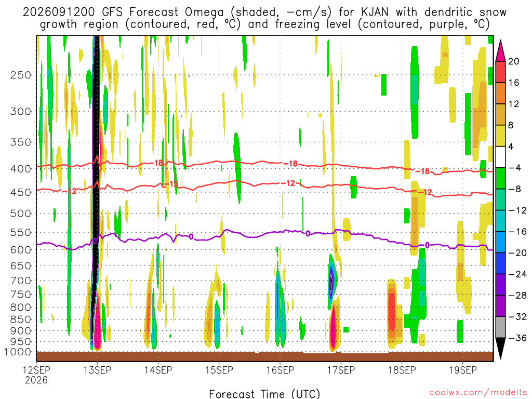Click the black bottom arrow of colorbar
532x399 pixels.
pyautogui.click(x=500, y=349)
